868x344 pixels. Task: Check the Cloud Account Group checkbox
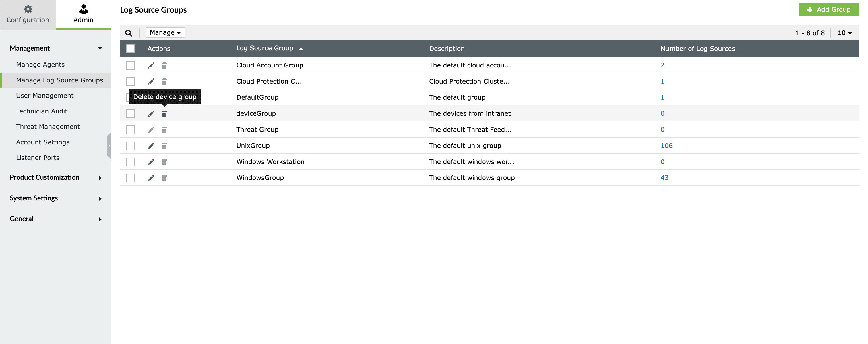click(130, 65)
